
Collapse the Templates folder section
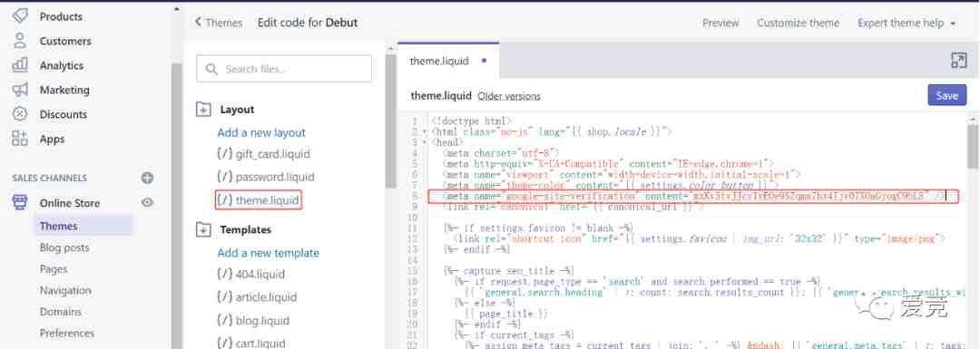pos(203,229)
